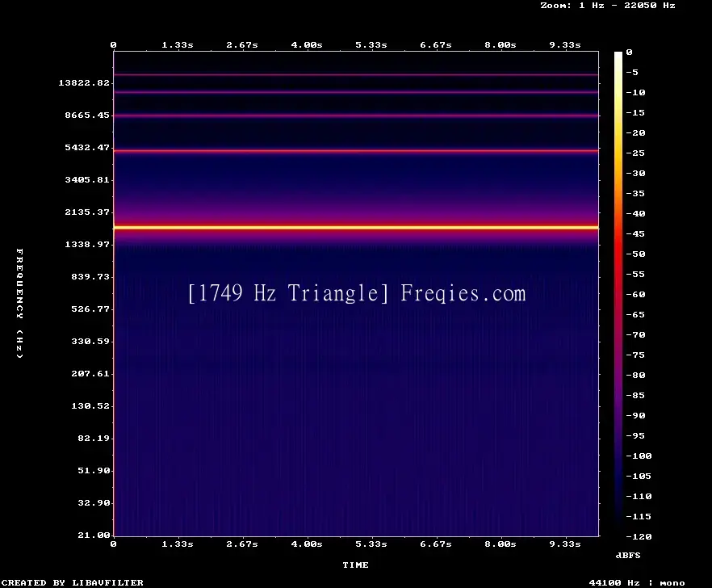Click the -80 dBFS scale label
The width and height of the screenshot is (712, 588).
coord(635,376)
